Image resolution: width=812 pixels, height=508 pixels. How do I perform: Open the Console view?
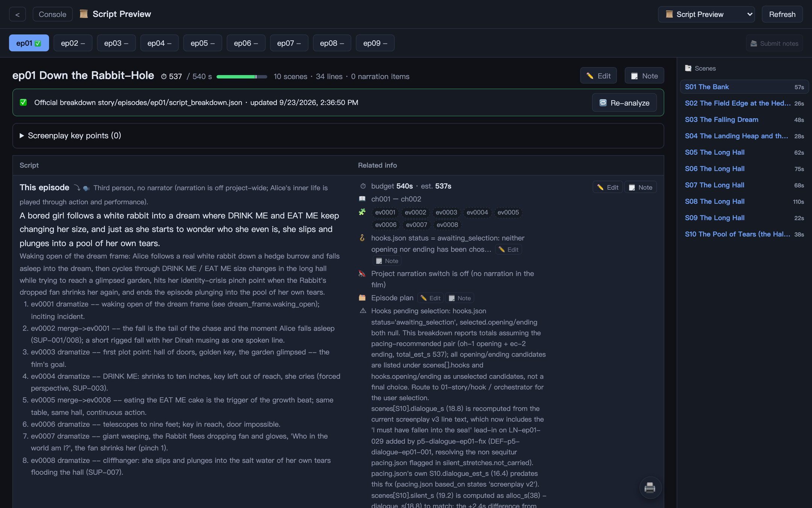[52, 14]
